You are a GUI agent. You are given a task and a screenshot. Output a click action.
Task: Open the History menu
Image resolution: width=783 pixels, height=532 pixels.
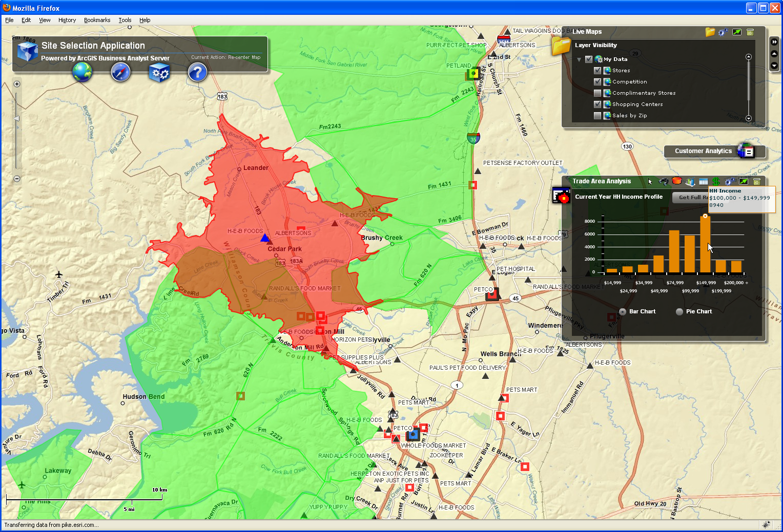point(67,20)
